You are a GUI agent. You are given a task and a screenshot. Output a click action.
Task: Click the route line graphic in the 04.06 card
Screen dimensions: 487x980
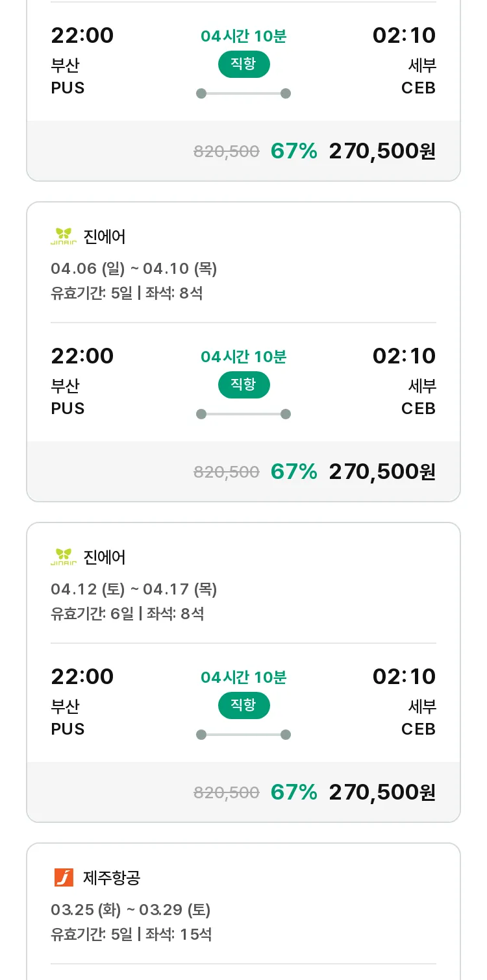pos(243,414)
